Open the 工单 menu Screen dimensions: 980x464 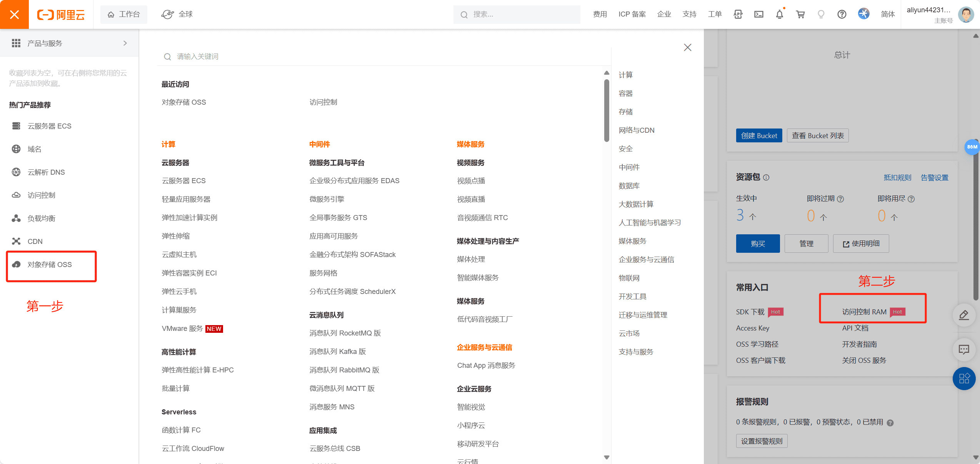pos(715,14)
